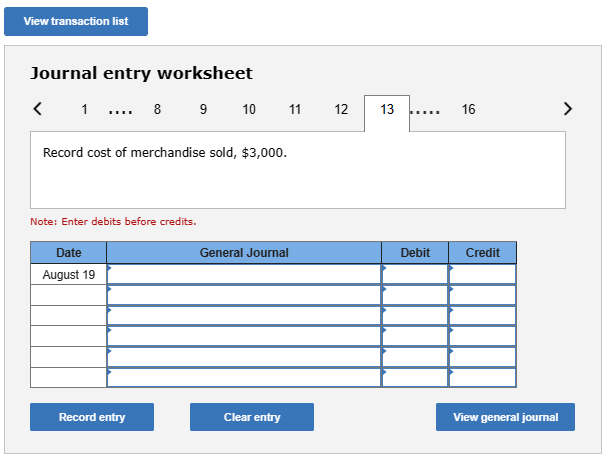Select General Journal cell in August 19 row
The image size is (613, 466).
pos(244,274)
